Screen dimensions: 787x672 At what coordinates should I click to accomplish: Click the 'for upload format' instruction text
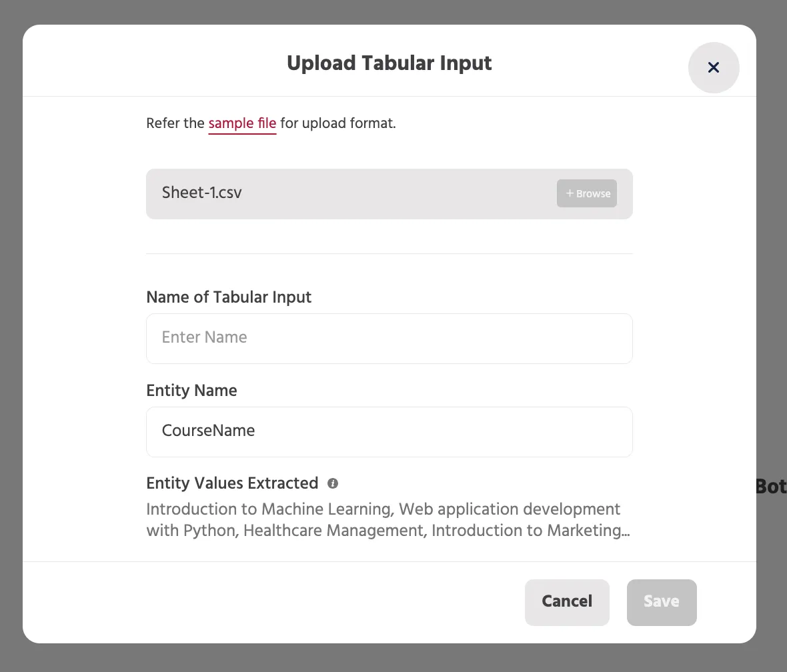(x=337, y=123)
